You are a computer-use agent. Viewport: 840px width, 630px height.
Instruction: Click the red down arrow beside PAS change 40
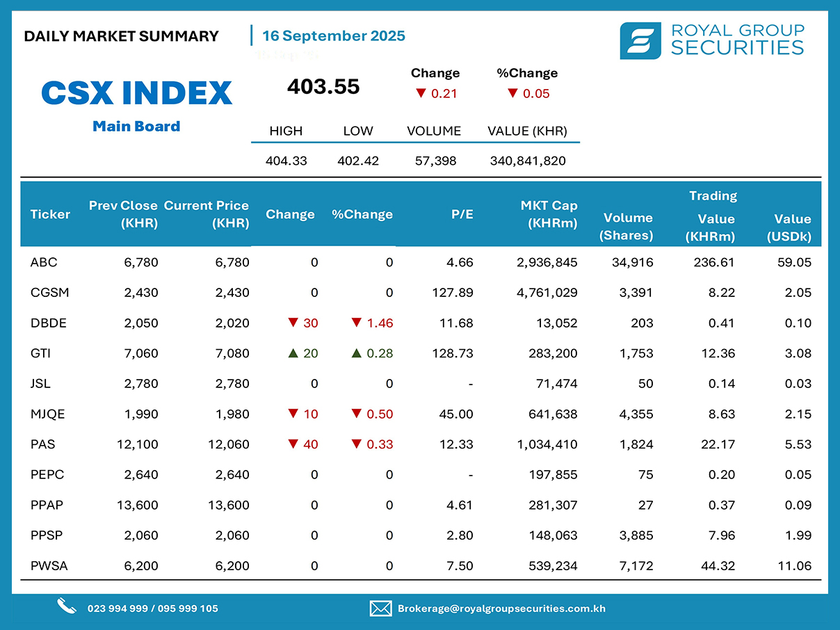coord(293,444)
